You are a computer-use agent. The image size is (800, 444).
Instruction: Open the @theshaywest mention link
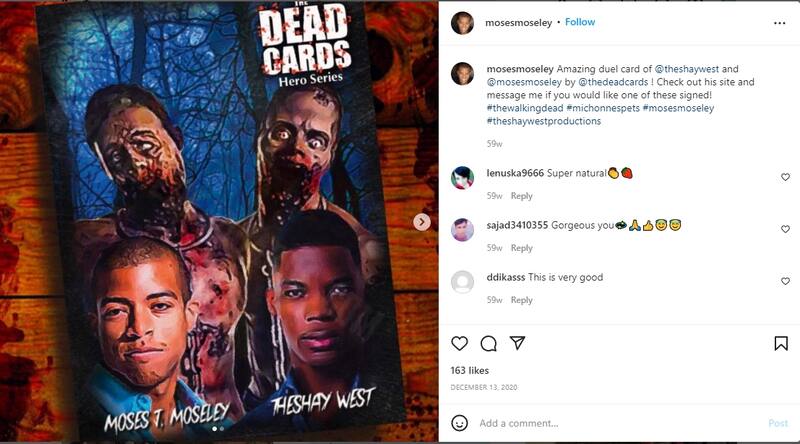pos(687,69)
